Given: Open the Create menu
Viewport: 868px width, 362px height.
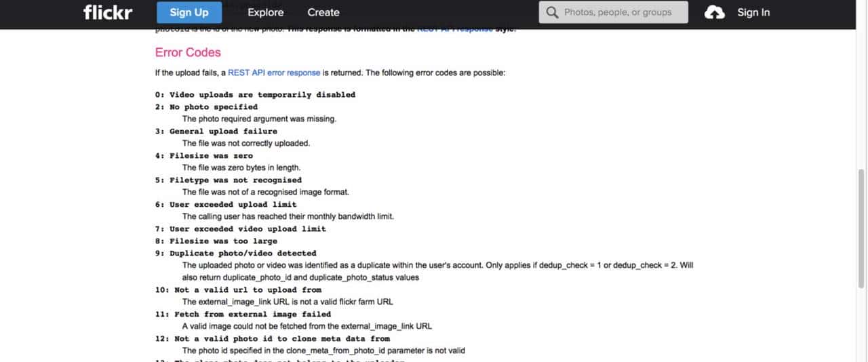Looking at the screenshot, I should click(x=323, y=12).
